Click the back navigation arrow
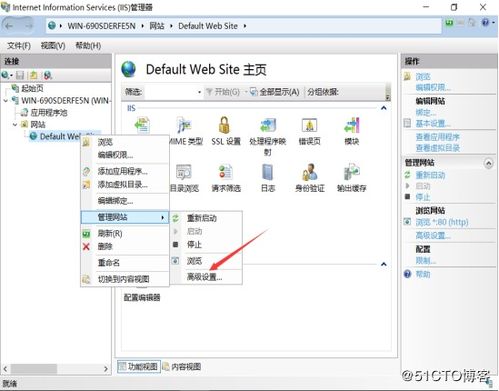The height and width of the screenshot is (391, 499). coord(9,26)
